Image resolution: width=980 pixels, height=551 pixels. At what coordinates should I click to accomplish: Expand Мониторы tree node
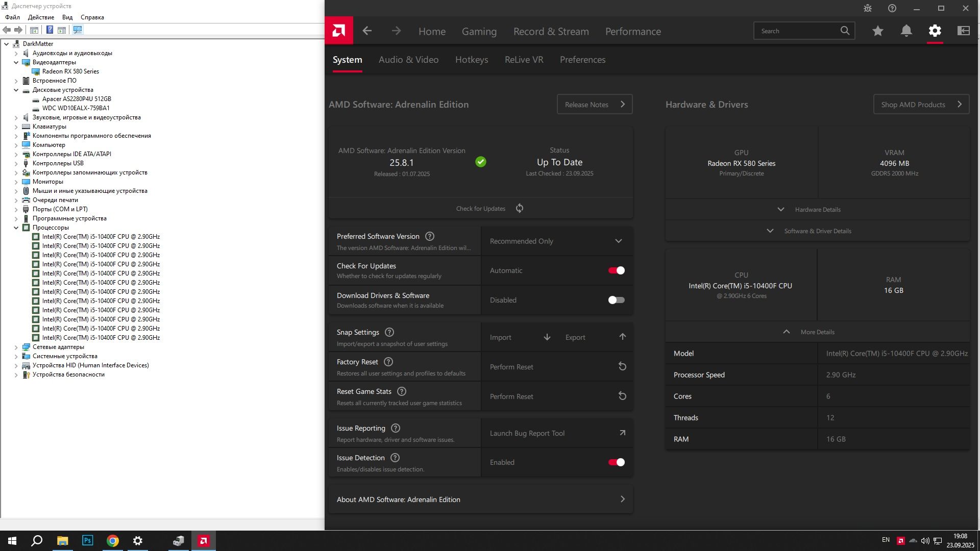click(x=16, y=182)
